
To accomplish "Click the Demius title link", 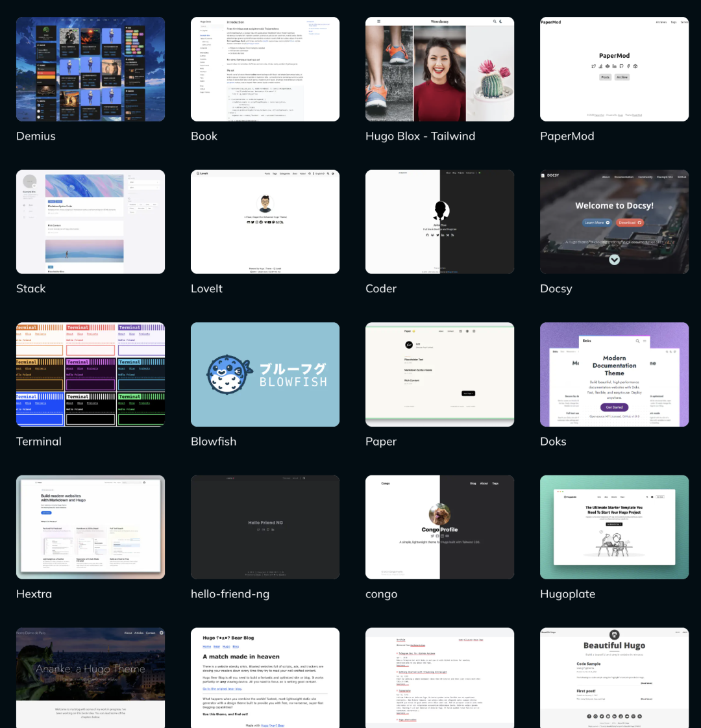I will (36, 136).
